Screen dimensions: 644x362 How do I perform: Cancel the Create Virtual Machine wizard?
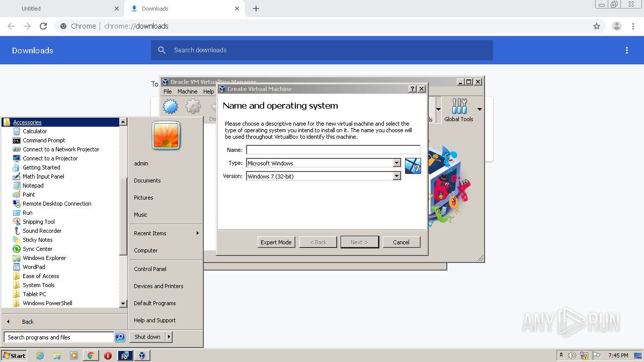pyautogui.click(x=401, y=242)
